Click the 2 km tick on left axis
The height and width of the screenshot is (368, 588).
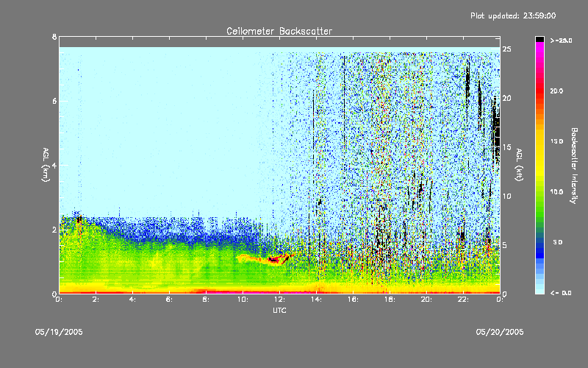point(54,230)
